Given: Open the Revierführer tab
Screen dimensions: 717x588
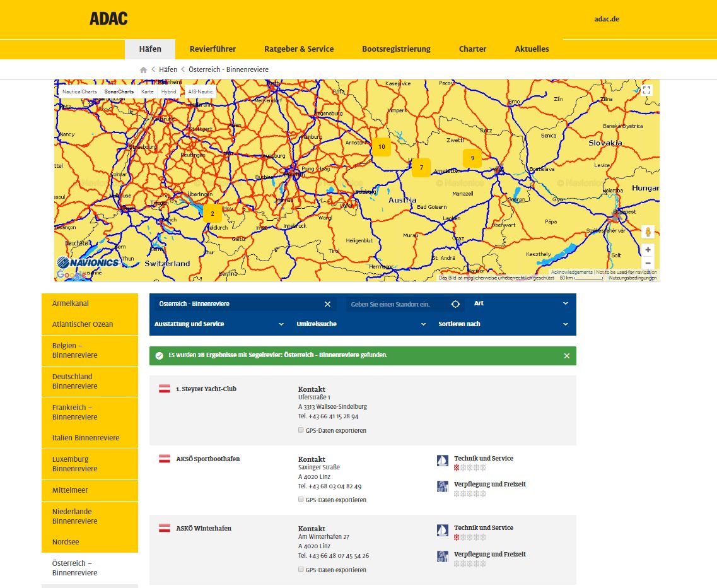Looking at the screenshot, I should (x=213, y=49).
